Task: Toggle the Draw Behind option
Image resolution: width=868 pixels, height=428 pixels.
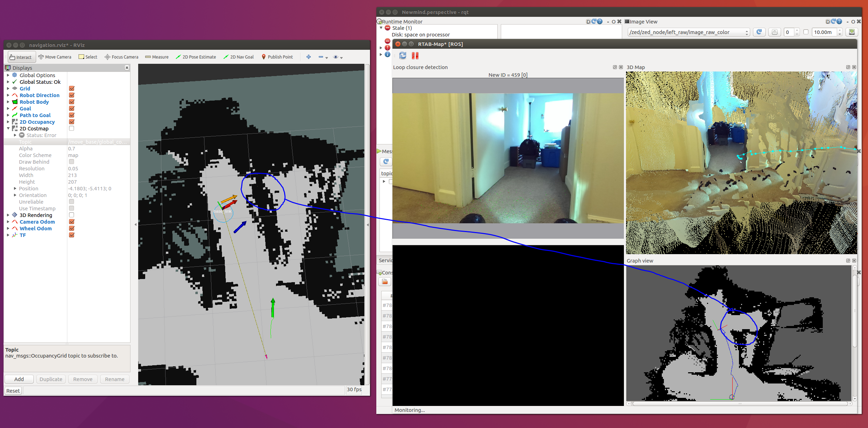Action: 71,162
